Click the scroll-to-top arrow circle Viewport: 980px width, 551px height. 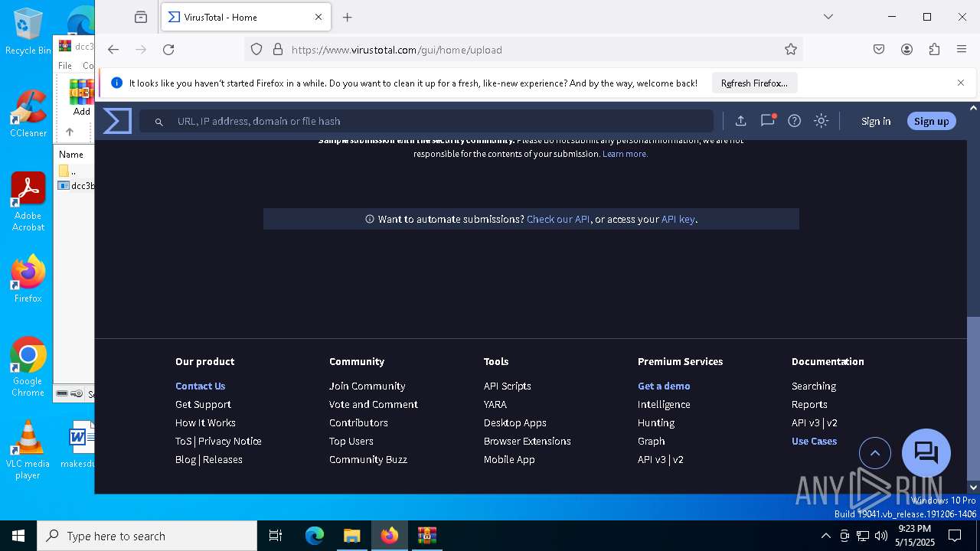875,453
